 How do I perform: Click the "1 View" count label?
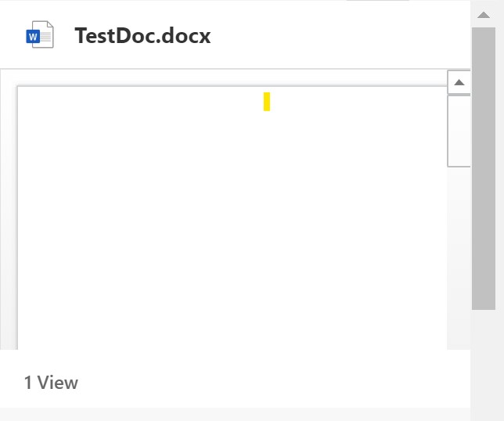coord(51,383)
